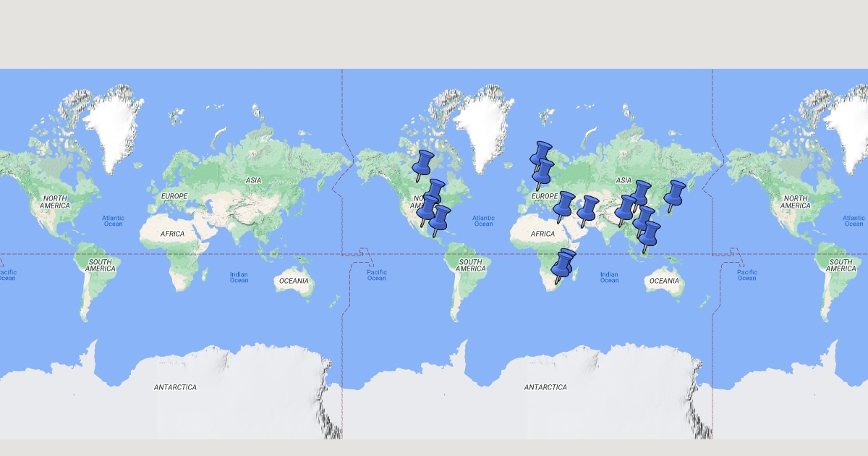868x456 pixels.
Task: Click the ASIA label on the pin-free map copy
Action: pos(253,180)
